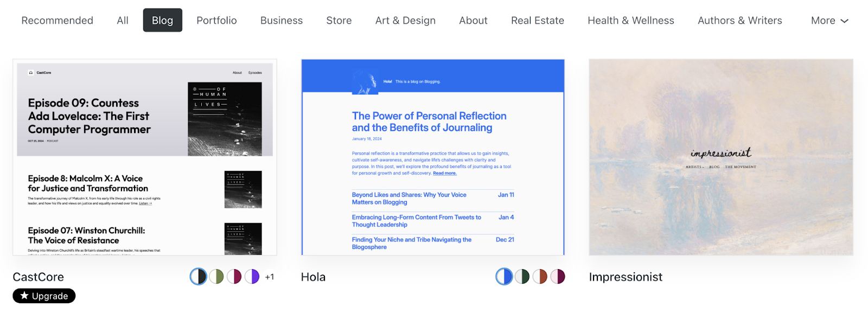Click the Hola theme name
The height and width of the screenshot is (319, 868).
click(314, 277)
